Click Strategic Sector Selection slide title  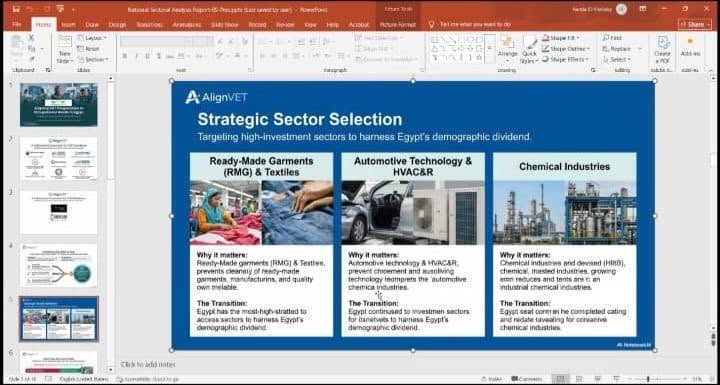click(x=300, y=119)
